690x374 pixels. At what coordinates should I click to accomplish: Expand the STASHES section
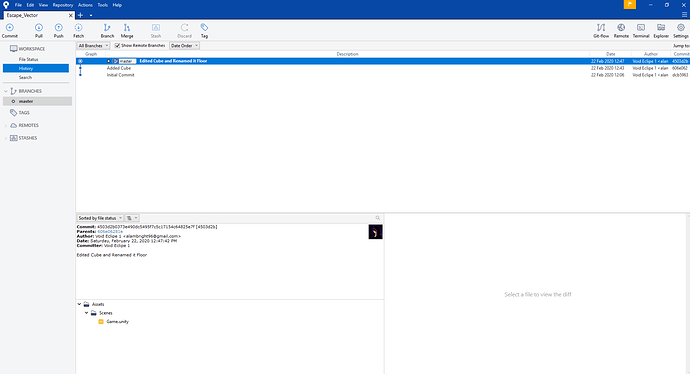coord(6,138)
